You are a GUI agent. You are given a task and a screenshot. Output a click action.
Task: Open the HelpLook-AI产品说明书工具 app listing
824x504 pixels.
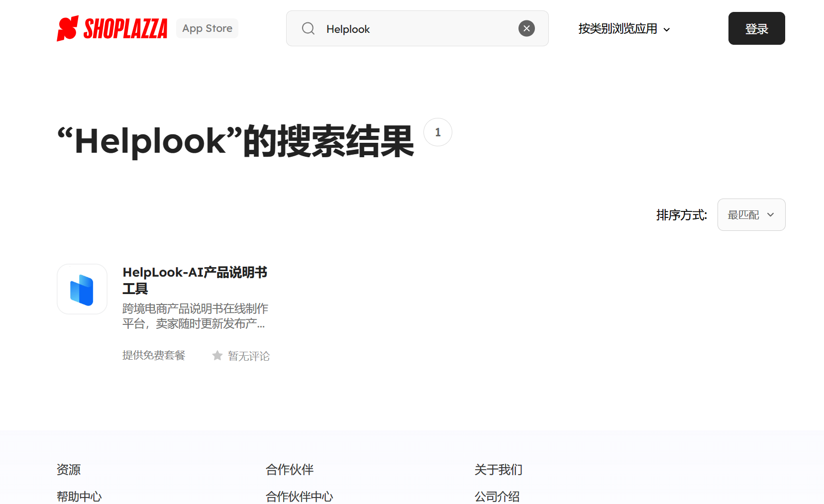195,280
